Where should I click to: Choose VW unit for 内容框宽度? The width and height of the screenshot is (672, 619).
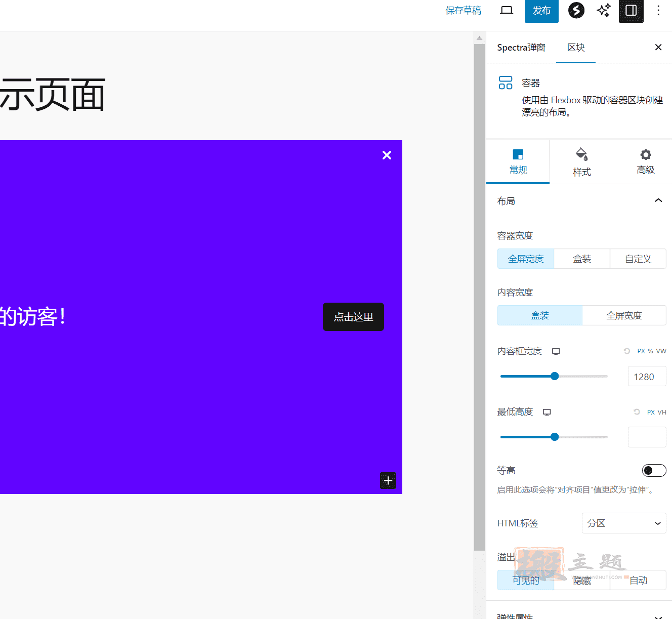[661, 351]
